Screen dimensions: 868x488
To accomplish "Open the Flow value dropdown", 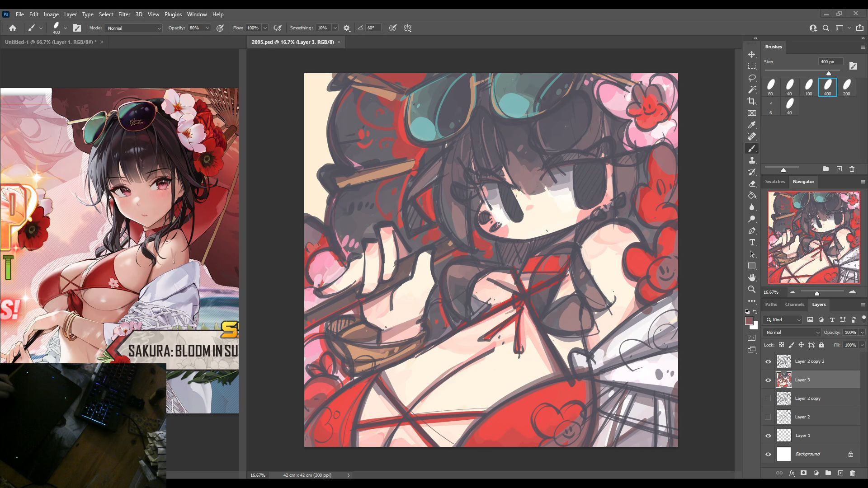I will pyautogui.click(x=265, y=28).
